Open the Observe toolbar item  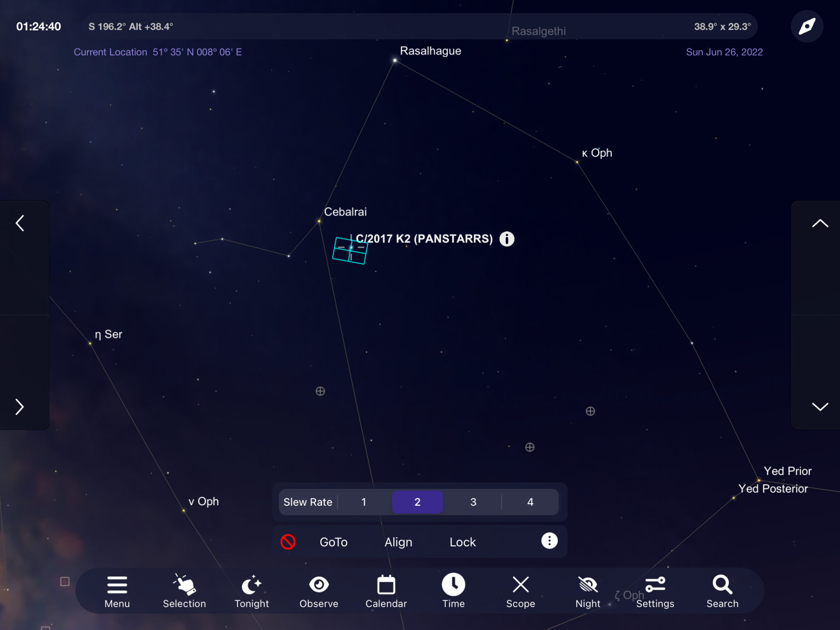coord(319,591)
